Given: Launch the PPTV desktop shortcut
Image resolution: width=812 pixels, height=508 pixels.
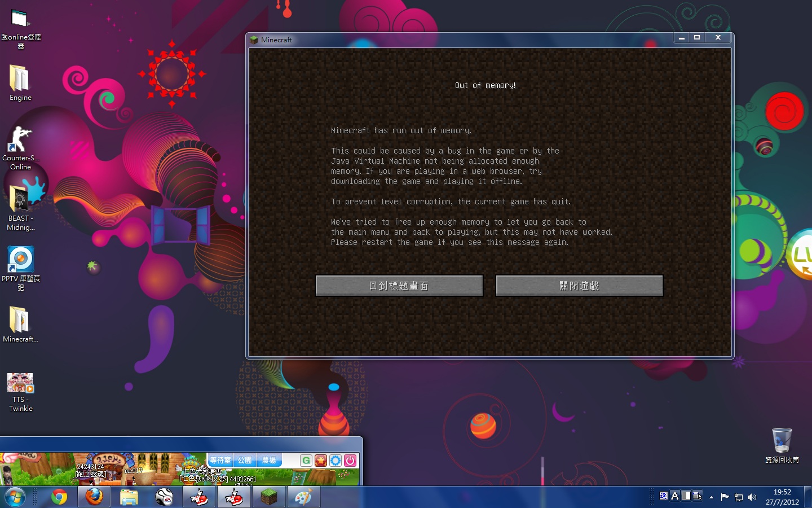Looking at the screenshot, I should click(21, 268).
